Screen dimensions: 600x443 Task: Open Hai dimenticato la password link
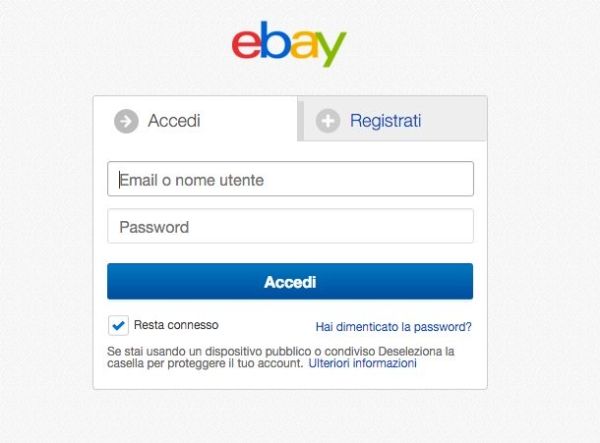(x=393, y=327)
